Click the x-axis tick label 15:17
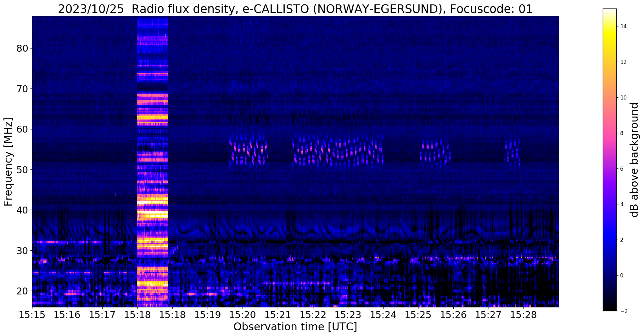The image size is (644, 336). click(x=102, y=315)
